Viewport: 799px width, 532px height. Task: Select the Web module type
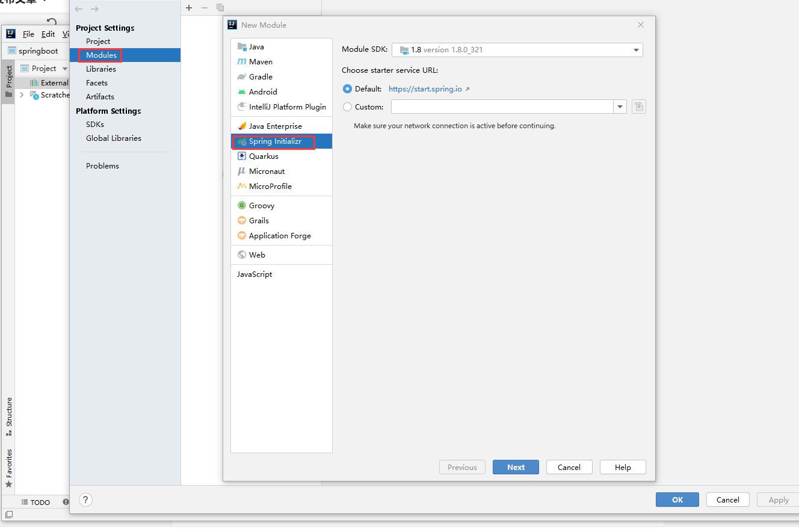coord(281,255)
